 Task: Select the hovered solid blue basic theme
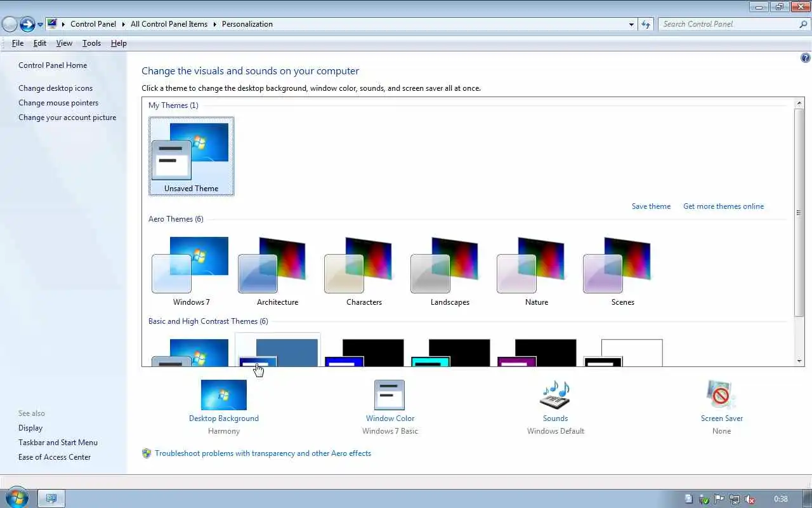277,351
